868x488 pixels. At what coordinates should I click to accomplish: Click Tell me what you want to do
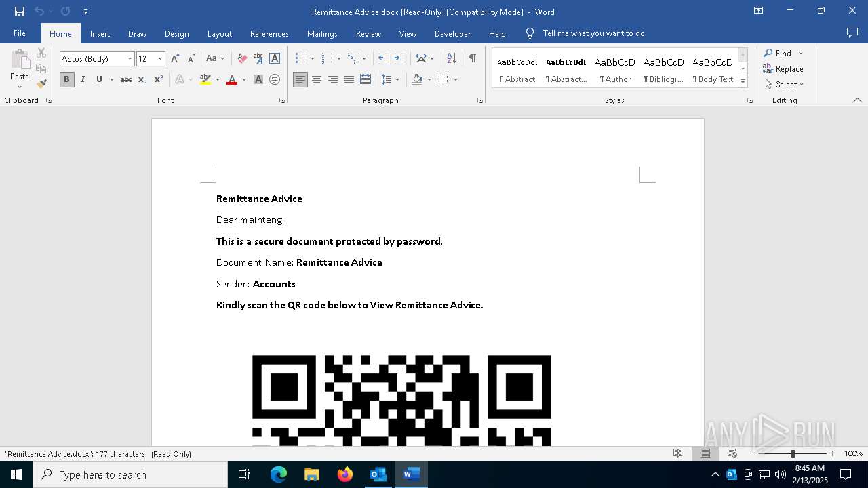point(593,33)
